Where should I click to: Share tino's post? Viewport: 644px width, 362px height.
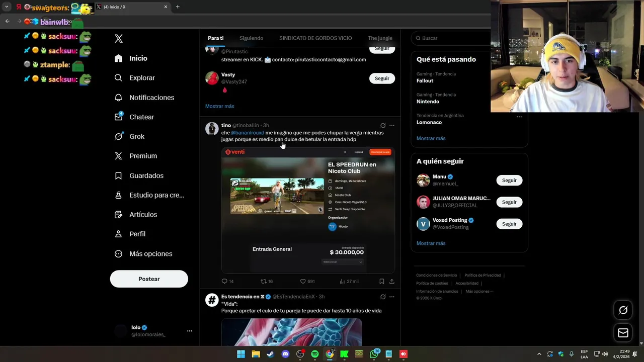pyautogui.click(x=392, y=282)
